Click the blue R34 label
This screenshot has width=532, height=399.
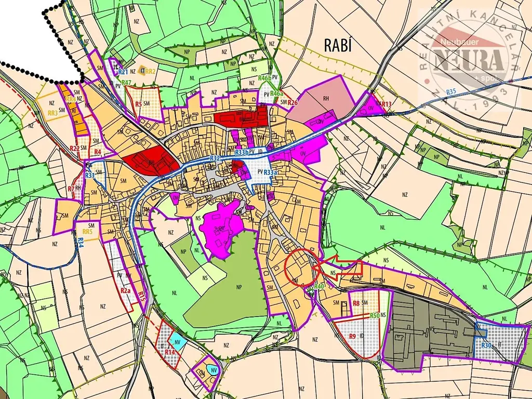[x=82, y=242]
